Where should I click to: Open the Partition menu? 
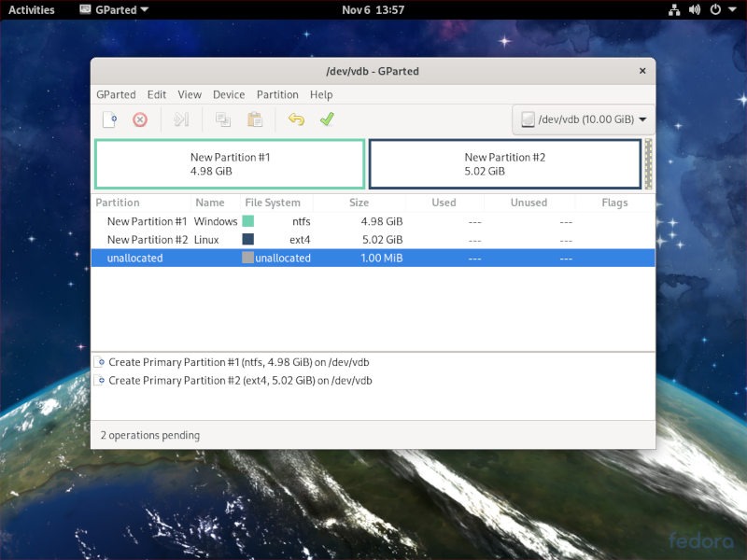[x=277, y=94]
